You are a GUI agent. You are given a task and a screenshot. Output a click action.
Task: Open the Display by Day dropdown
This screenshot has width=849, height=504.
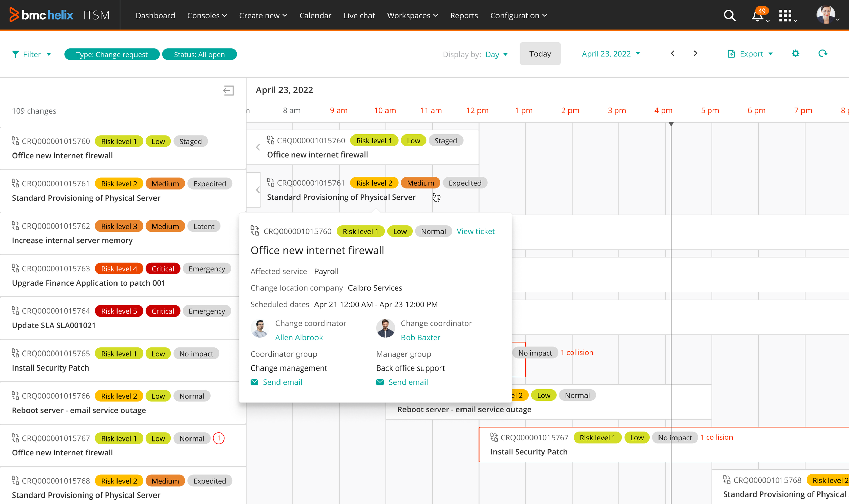click(496, 54)
